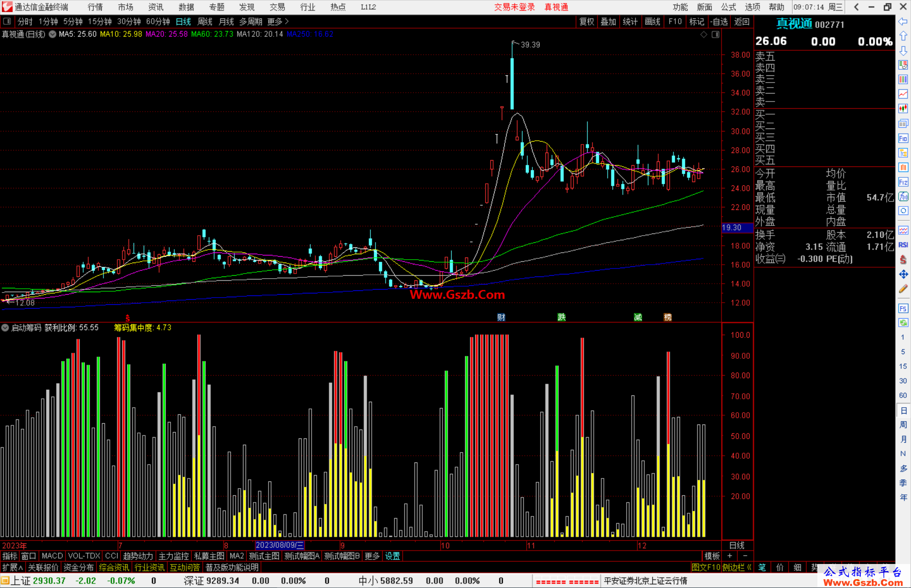Click the f(x) formula icon
This screenshot has width=911, height=588.
tap(903, 196)
